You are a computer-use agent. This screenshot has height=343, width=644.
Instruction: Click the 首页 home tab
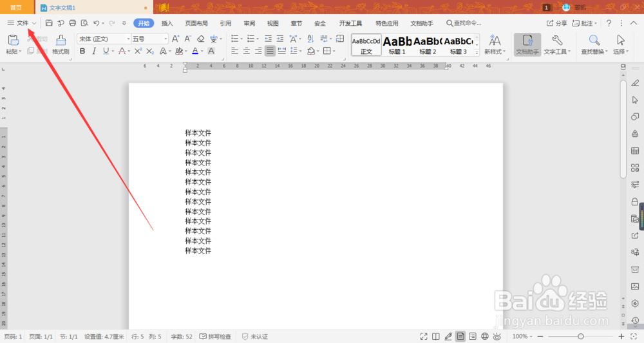point(15,8)
